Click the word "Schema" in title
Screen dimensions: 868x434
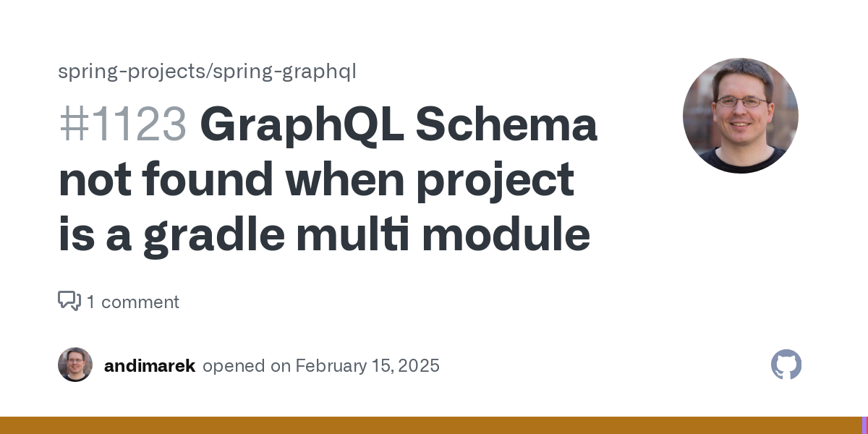506,124
